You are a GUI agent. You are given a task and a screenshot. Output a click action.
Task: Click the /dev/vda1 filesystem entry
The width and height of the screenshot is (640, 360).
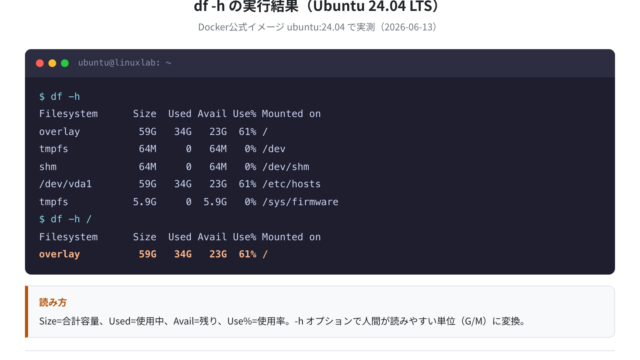65,184
